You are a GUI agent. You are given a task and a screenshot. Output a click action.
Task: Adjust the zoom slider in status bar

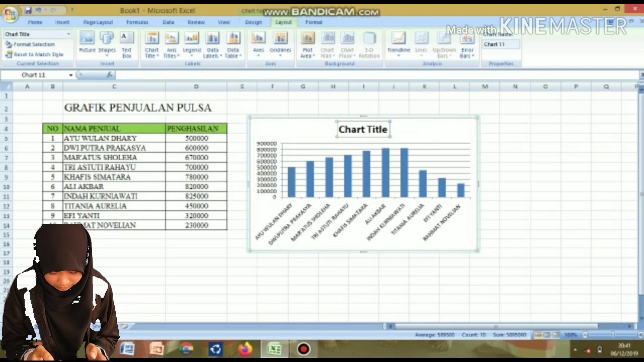pos(612,334)
